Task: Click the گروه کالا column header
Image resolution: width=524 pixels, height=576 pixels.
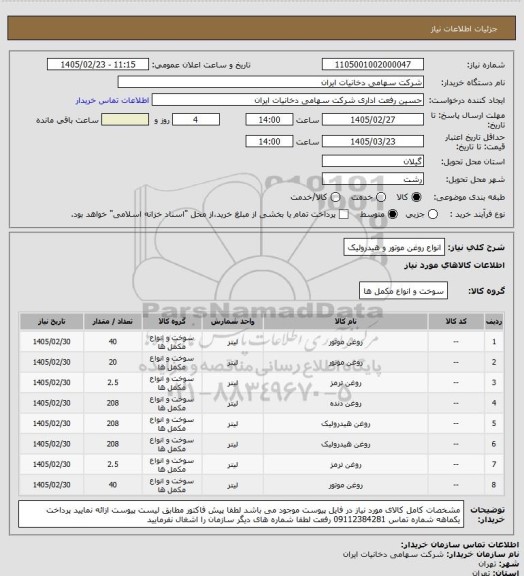Action: (172, 321)
